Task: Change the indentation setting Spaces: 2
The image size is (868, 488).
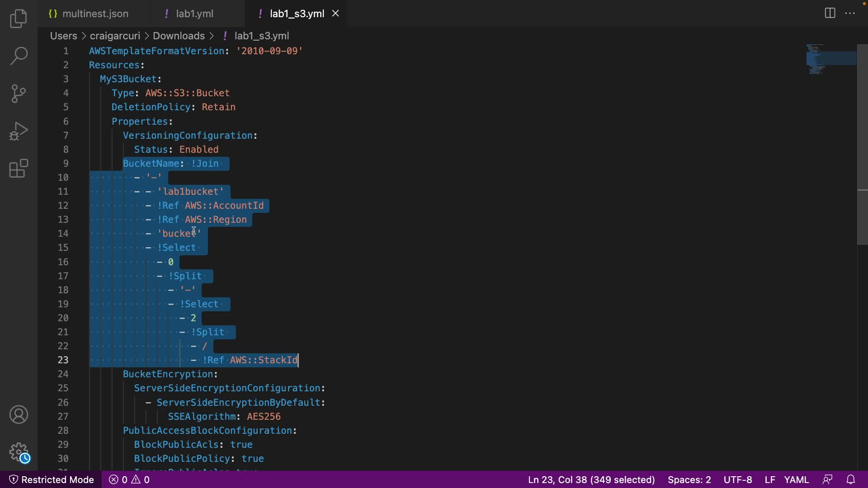Action: pyautogui.click(x=689, y=479)
